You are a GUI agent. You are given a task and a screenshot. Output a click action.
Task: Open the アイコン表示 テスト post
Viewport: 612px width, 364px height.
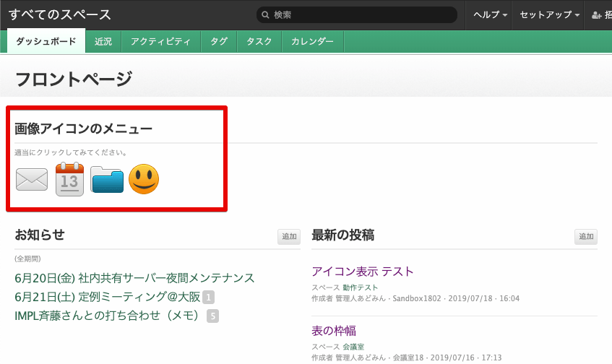point(363,271)
